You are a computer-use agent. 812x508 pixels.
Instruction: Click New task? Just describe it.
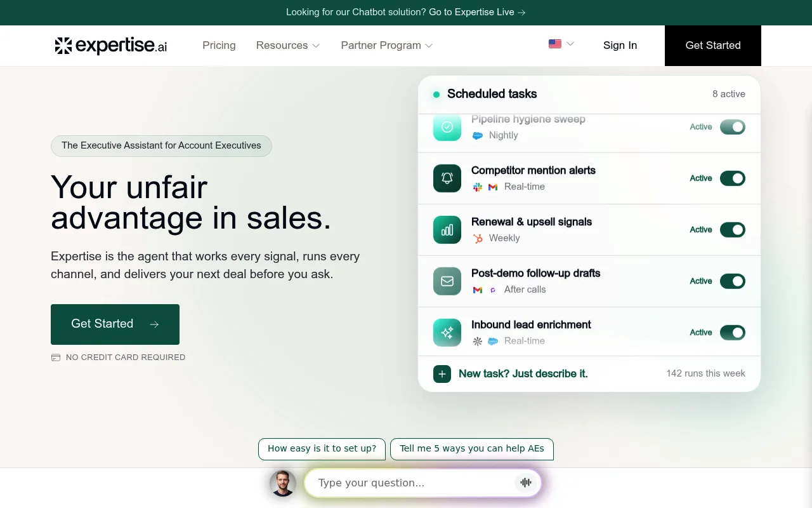click(x=523, y=374)
